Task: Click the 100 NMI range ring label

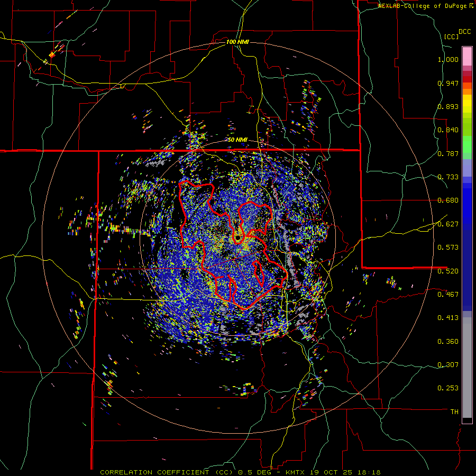Action: pyautogui.click(x=237, y=42)
